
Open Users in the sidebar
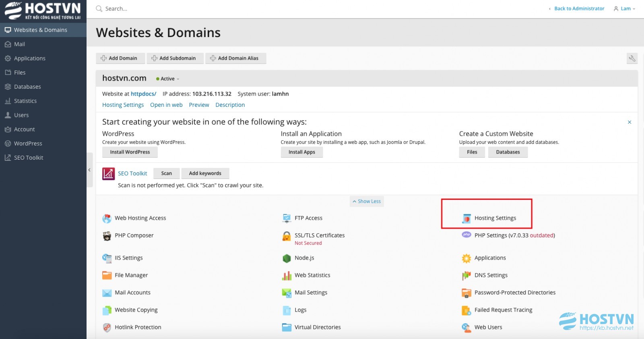pyautogui.click(x=43, y=115)
